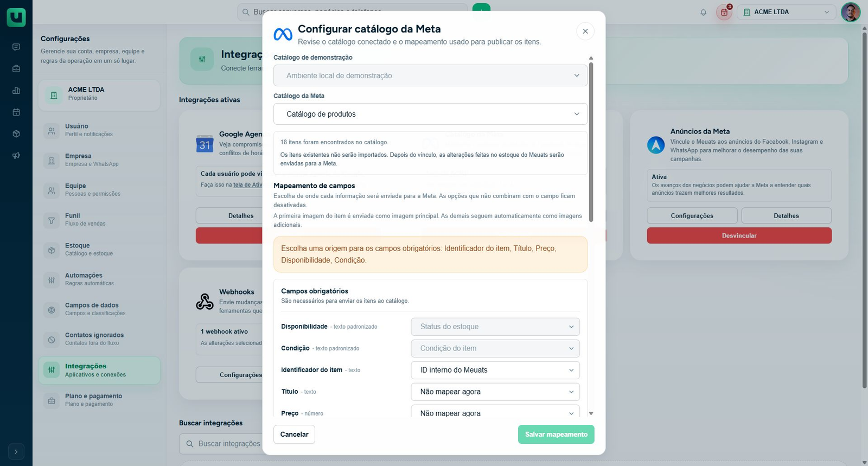Click Desvincular on Anúncios da Meta card
The image size is (868, 466).
click(x=739, y=235)
